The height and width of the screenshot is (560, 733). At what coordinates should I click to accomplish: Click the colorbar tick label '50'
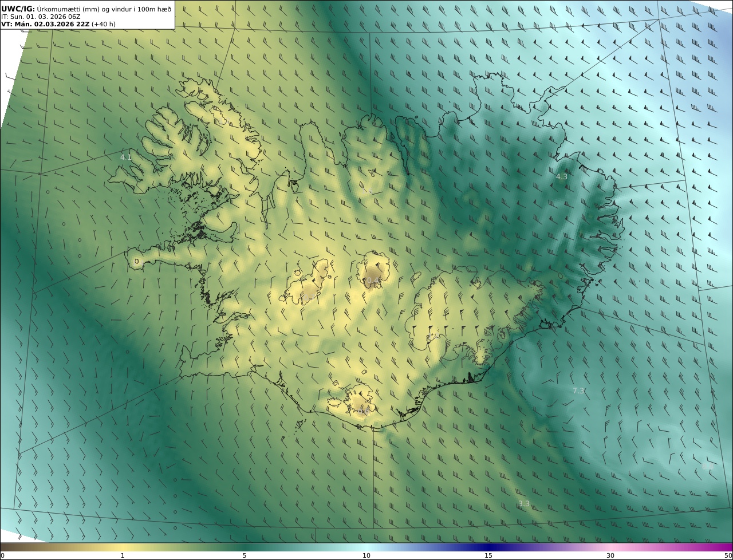coord(728,555)
